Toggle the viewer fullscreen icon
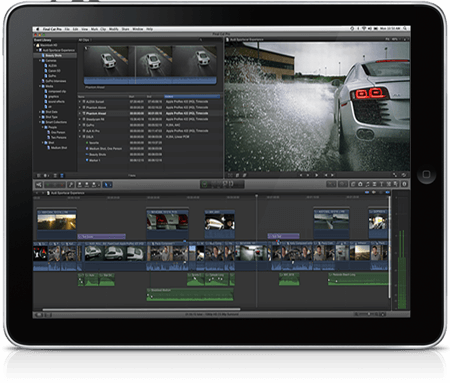The image size is (450, 383). [395, 175]
